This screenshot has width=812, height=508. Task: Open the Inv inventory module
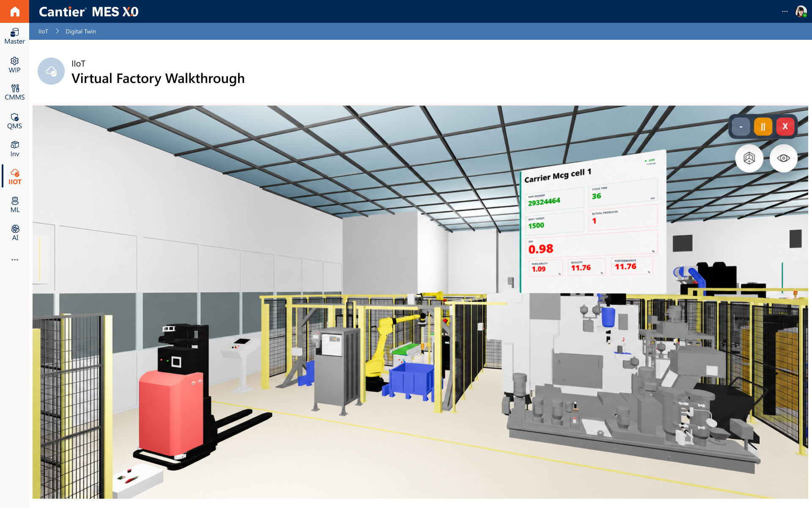tap(14, 149)
